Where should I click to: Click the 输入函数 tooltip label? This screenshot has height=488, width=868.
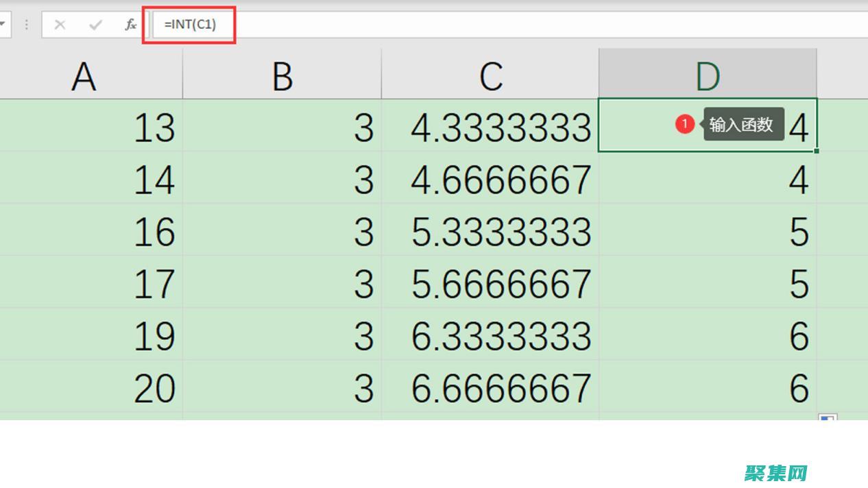[741, 125]
